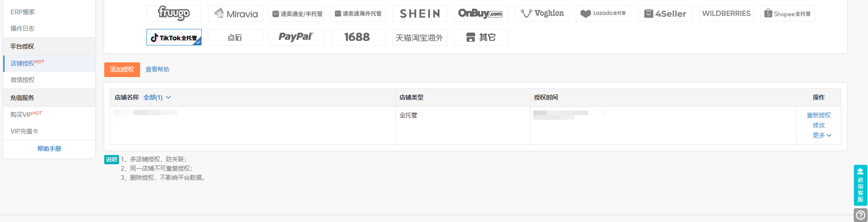868x222 pixels.
Task: Select the TikTok全托管 platform tile
Action: pos(174,37)
